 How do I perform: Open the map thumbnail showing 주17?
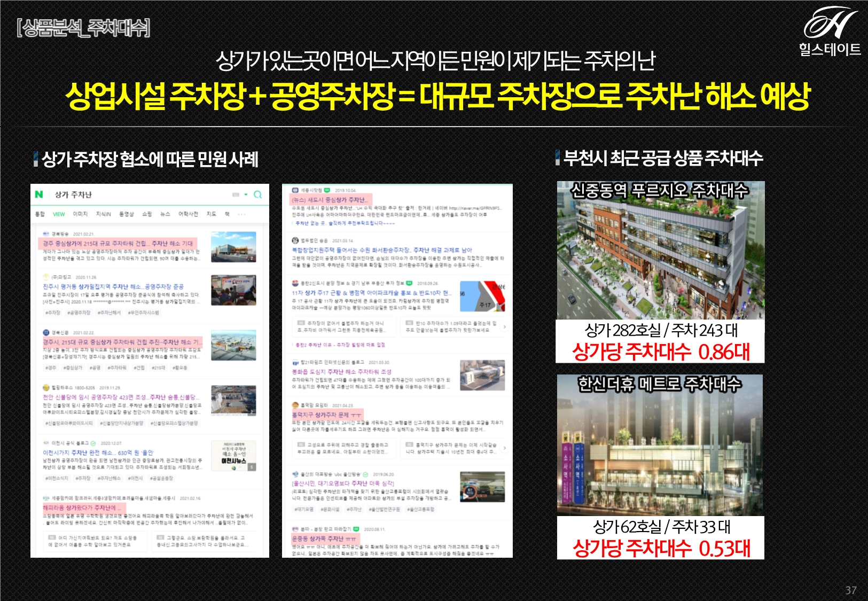pyautogui.click(x=482, y=295)
